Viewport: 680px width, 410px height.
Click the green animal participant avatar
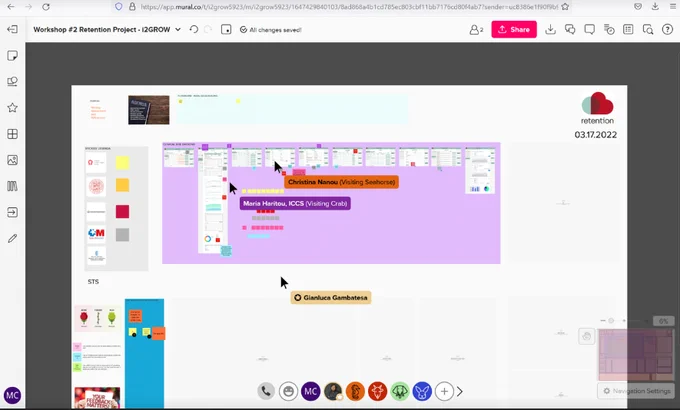click(400, 391)
